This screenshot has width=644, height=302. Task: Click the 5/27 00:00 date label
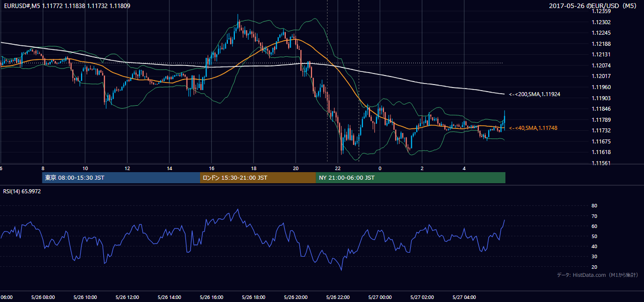[380, 297]
